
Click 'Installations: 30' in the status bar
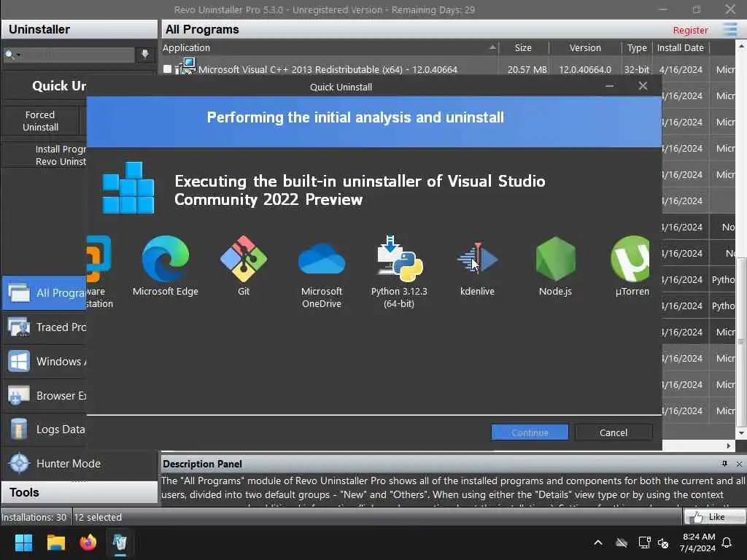click(34, 517)
